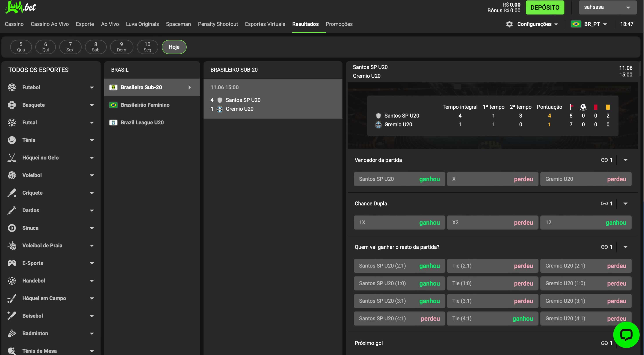Image resolution: width=644 pixels, height=355 pixels.
Task: Select the 6 Qui date
Action: (45, 47)
